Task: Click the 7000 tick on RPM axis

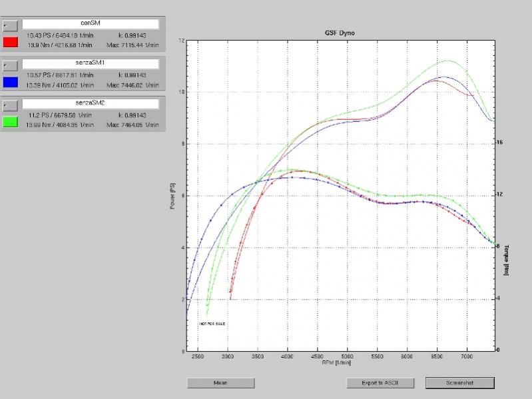Action: [467, 356]
